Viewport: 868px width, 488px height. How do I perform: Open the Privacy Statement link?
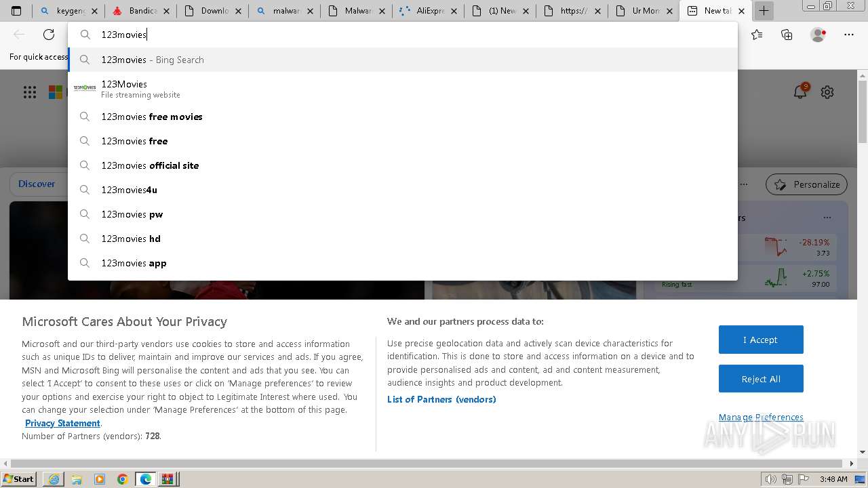click(63, 423)
